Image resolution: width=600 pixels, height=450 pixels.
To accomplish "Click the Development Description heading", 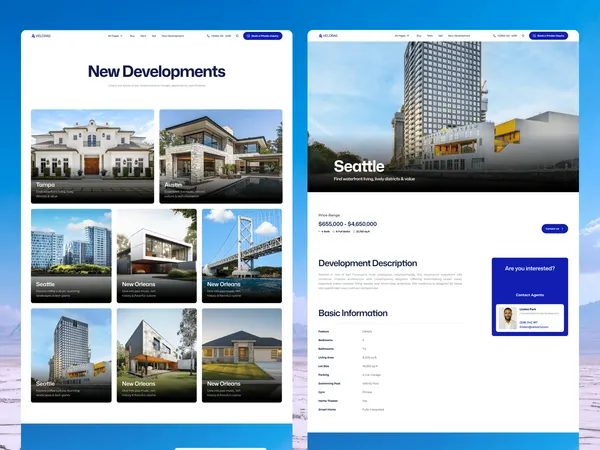I will [x=368, y=263].
